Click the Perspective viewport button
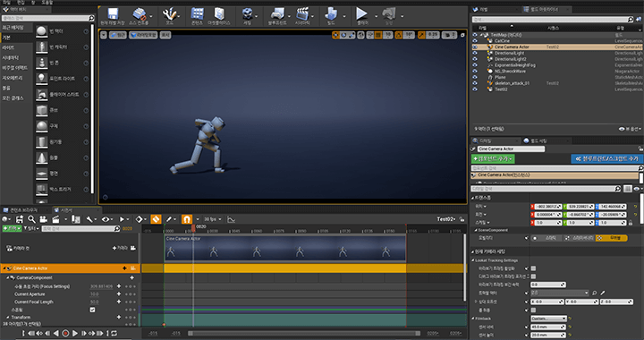The image size is (644, 340). click(118, 35)
